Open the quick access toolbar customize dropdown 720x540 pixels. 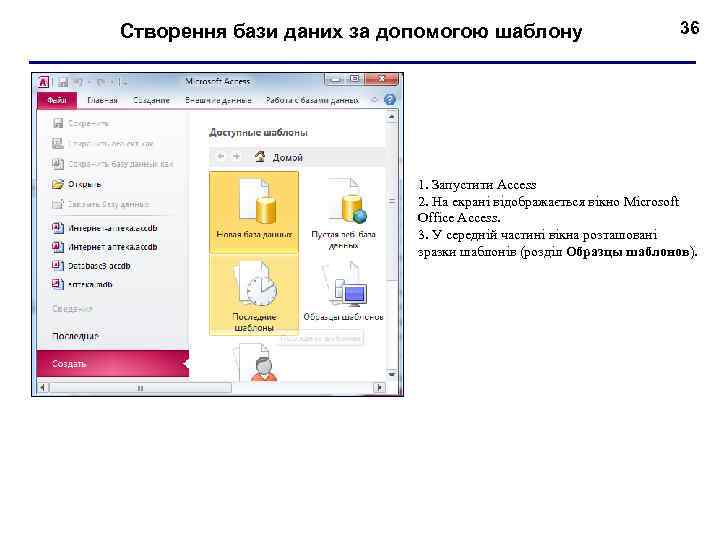[x=124, y=83]
